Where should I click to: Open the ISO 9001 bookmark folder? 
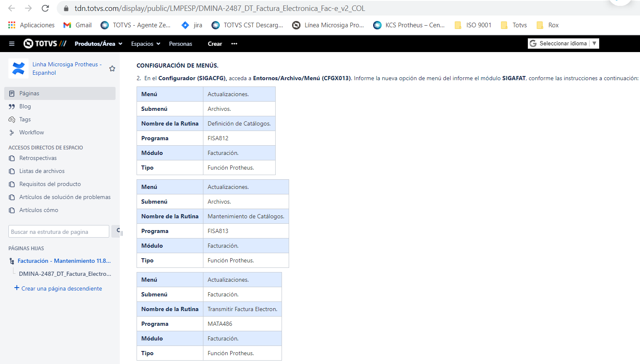[x=473, y=25]
